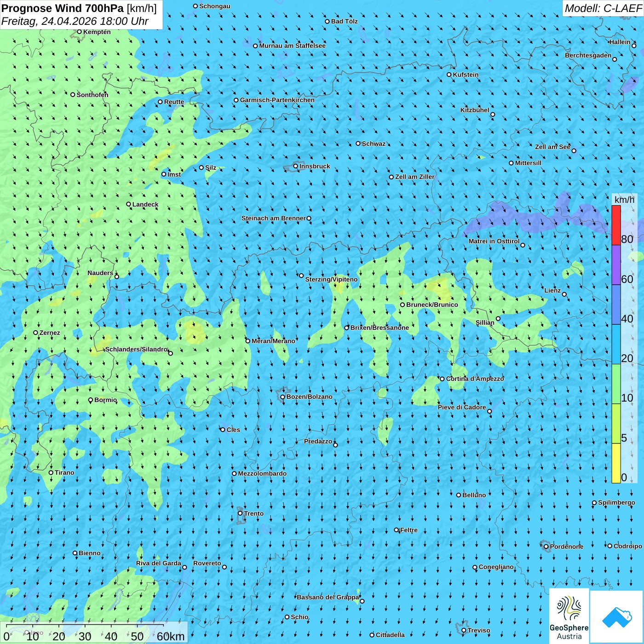
Task: Click the 'Sillian' label
Action: point(485,322)
